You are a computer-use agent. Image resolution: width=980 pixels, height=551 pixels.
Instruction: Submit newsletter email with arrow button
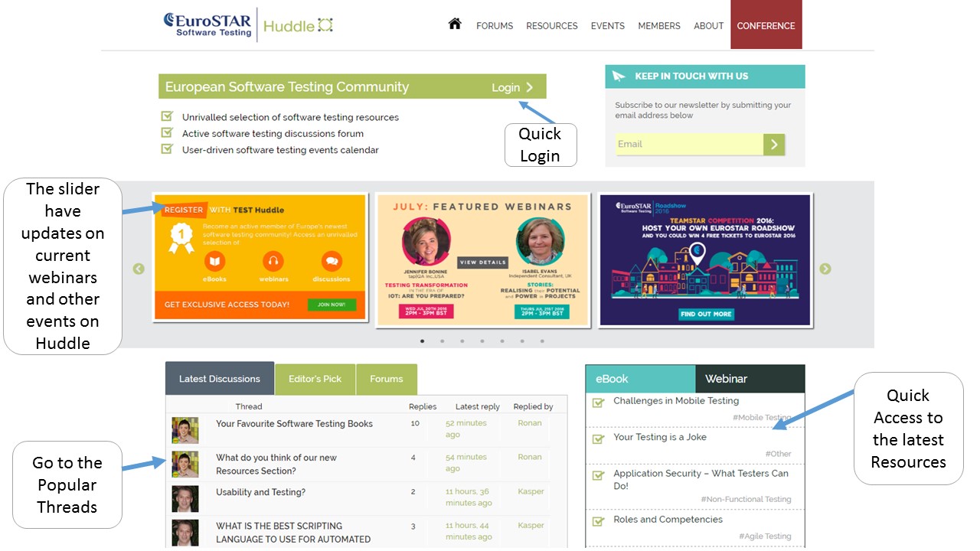click(x=774, y=144)
